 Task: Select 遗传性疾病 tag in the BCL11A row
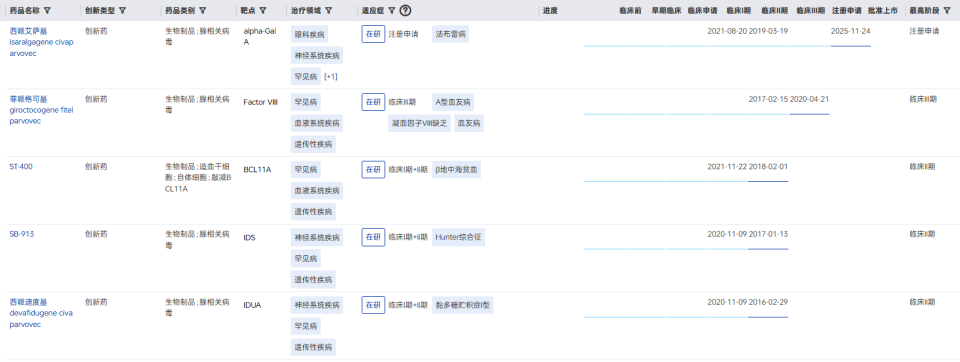pyautogui.click(x=313, y=211)
